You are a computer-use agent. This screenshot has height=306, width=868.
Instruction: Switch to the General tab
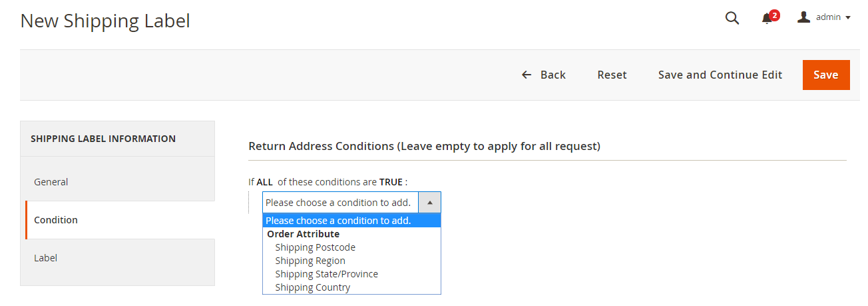[51, 181]
